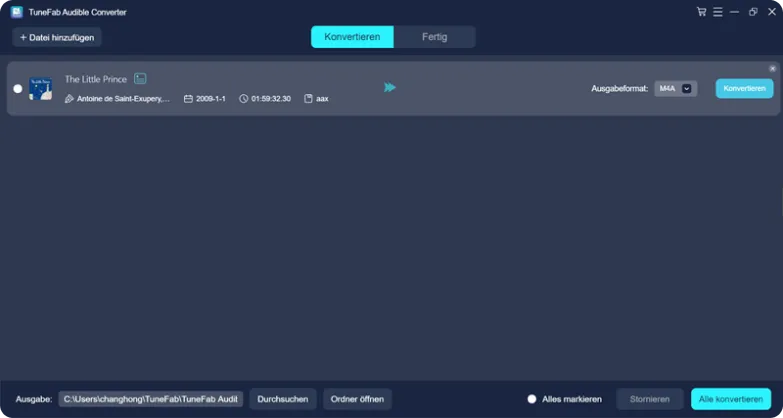Click the Alle konvertieren button

[x=730, y=399]
